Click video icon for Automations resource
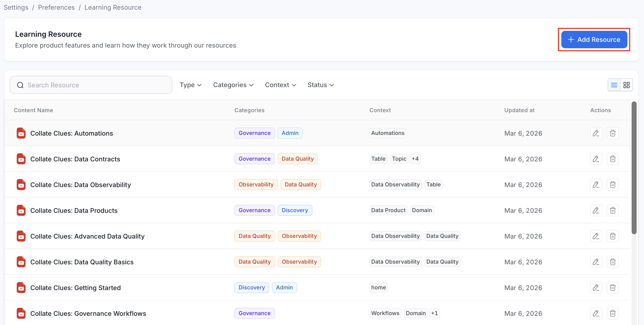The height and width of the screenshot is (325, 644). [21, 133]
